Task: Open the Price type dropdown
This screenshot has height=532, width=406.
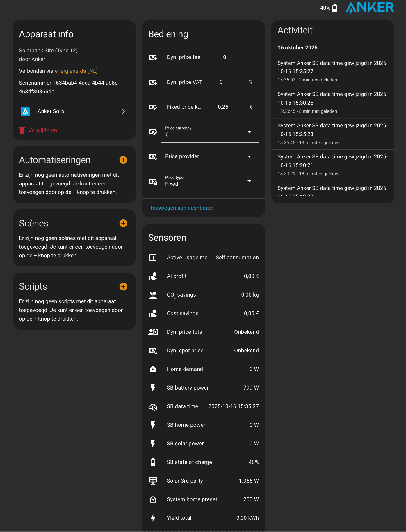Action: pyautogui.click(x=209, y=181)
